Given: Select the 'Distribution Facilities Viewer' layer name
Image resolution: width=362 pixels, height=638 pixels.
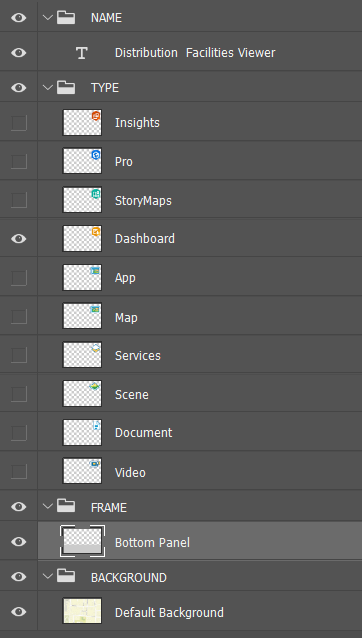Looking at the screenshot, I should point(195,53).
